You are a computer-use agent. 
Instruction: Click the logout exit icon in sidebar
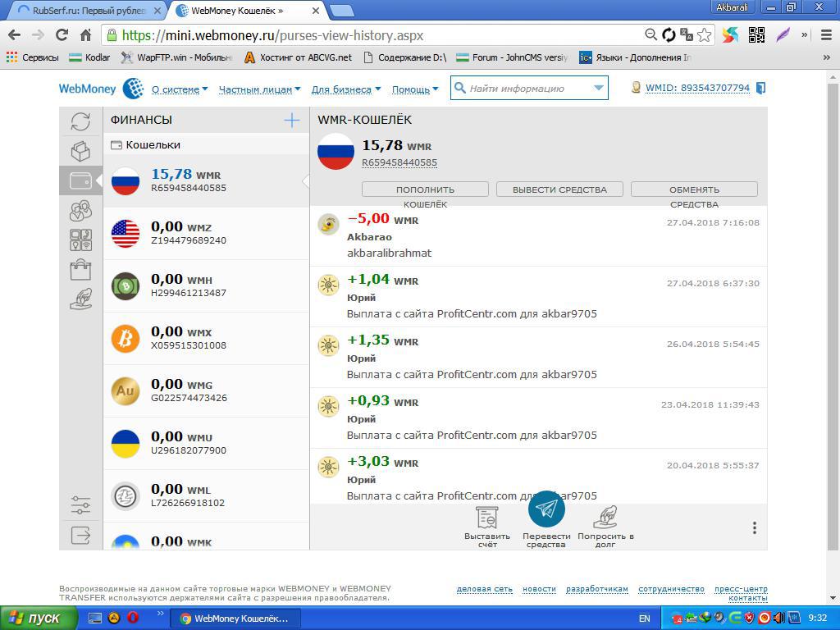[x=80, y=536]
